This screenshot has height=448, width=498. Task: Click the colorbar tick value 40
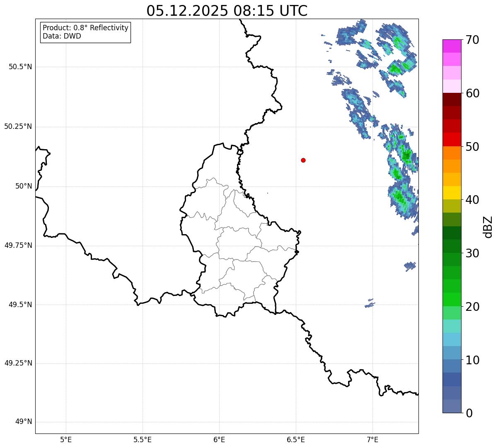click(x=472, y=200)
